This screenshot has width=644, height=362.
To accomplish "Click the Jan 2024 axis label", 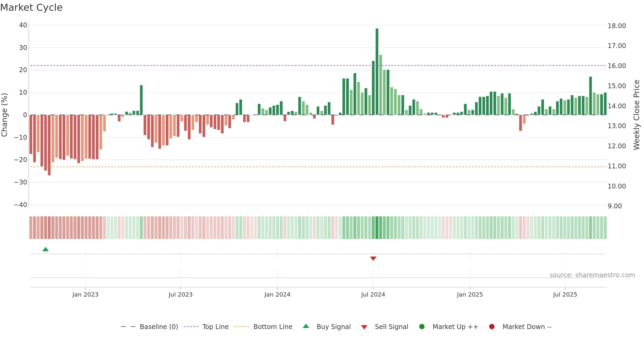I will [x=277, y=295].
